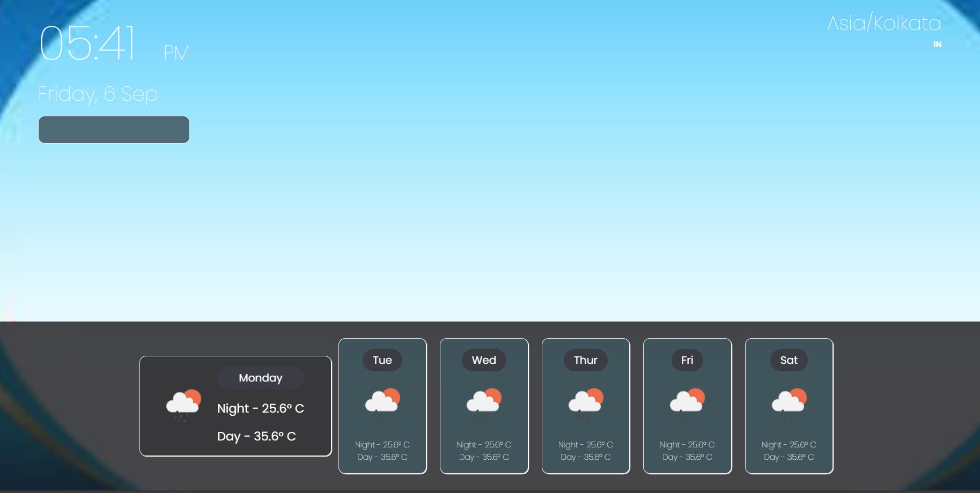Click Fri card Day temperature

pyautogui.click(x=687, y=457)
